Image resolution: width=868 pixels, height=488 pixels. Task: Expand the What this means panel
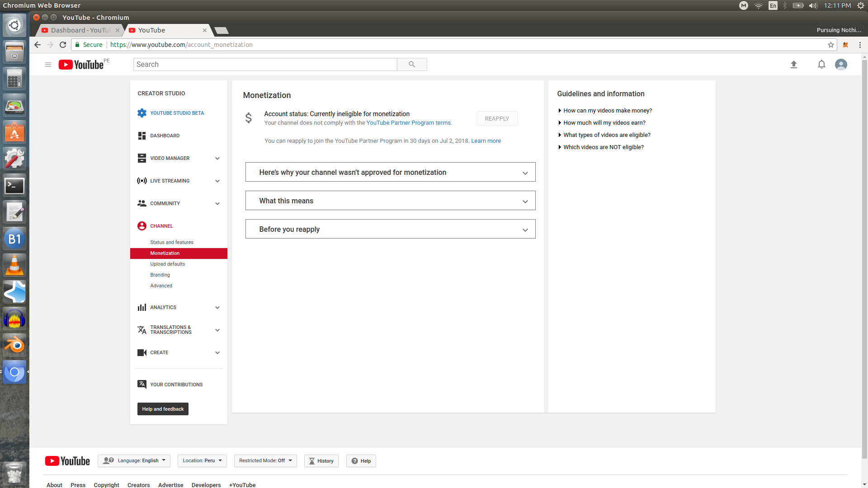click(x=390, y=201)
